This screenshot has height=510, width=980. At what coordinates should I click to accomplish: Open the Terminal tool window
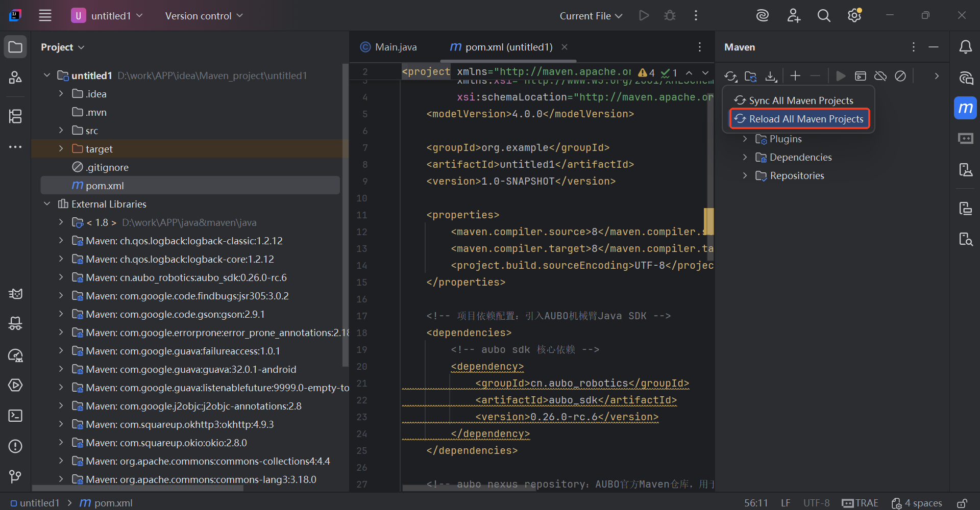[x=15, y=416]
